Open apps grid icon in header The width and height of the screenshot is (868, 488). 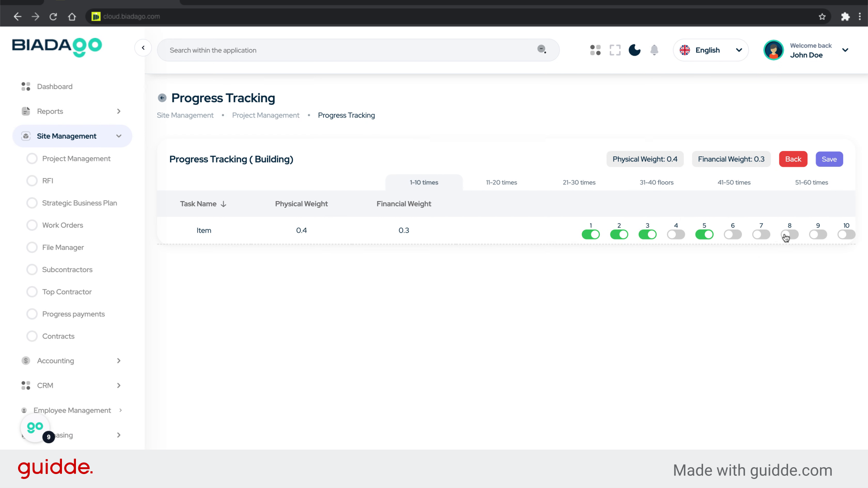595,50
